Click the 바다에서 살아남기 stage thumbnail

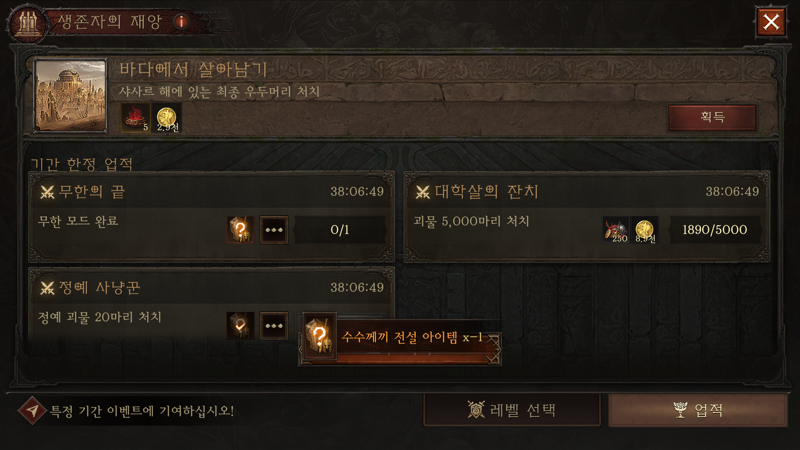tap(70, 95)
